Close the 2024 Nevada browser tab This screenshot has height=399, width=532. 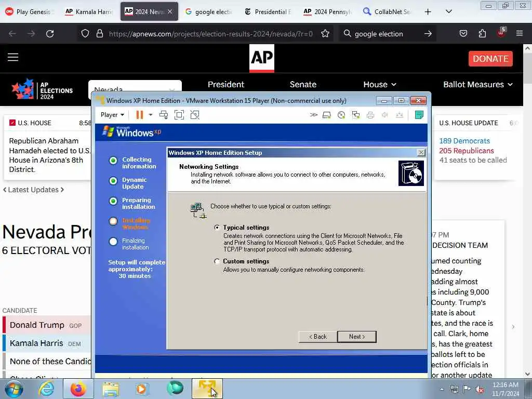pos(170,11)
